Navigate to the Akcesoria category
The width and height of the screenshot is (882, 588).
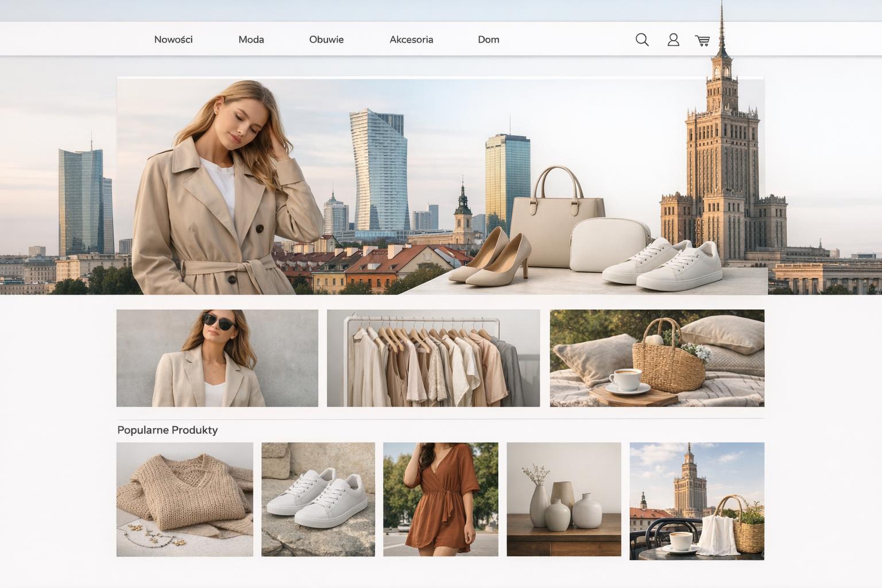(x=411, y=40)
